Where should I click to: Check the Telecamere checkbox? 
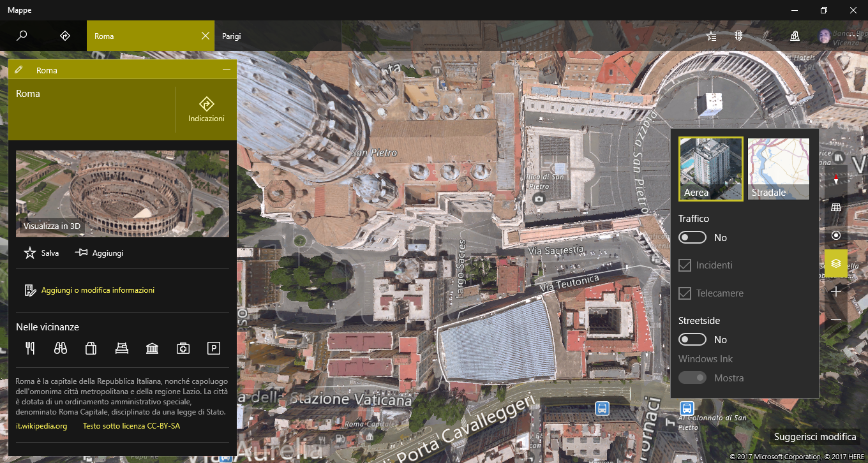coord(685,293)
